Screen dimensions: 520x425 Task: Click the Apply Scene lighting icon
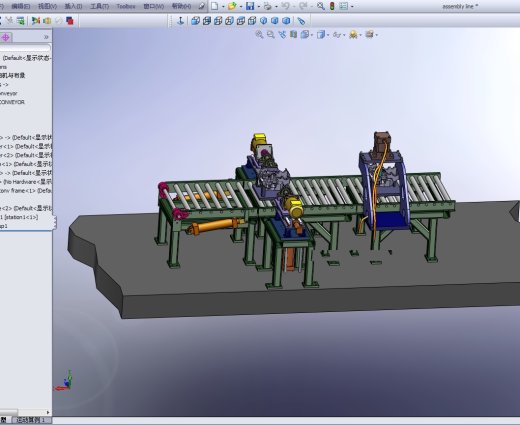[353, 34]
